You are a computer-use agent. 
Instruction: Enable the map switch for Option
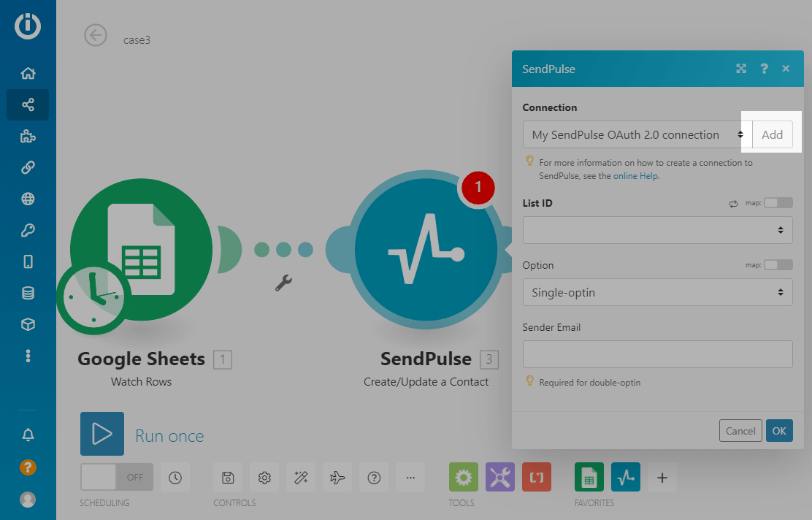coord(778,265)
